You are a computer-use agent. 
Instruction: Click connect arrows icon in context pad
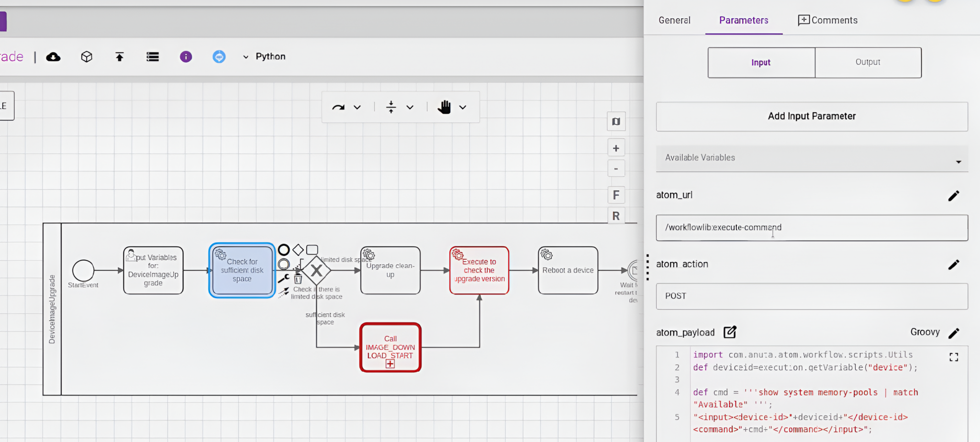[284, 292]
